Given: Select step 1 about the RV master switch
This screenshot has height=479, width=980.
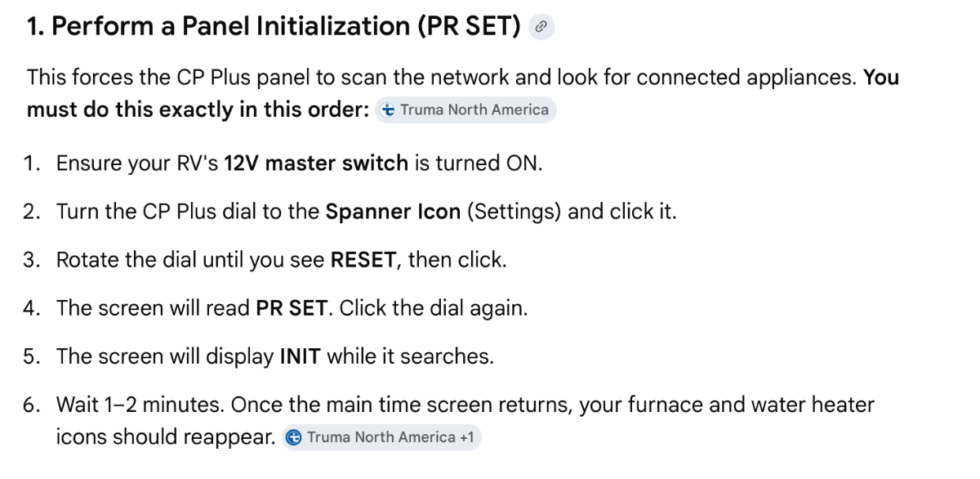Looking at the screenshot, I should (298, 163).
